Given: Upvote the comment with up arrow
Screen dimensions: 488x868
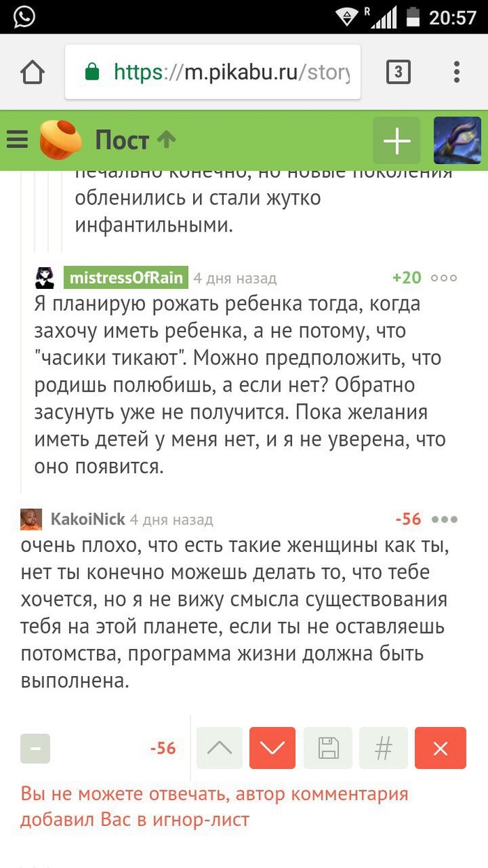Looking at the screenshot, I should coord(220,748).
